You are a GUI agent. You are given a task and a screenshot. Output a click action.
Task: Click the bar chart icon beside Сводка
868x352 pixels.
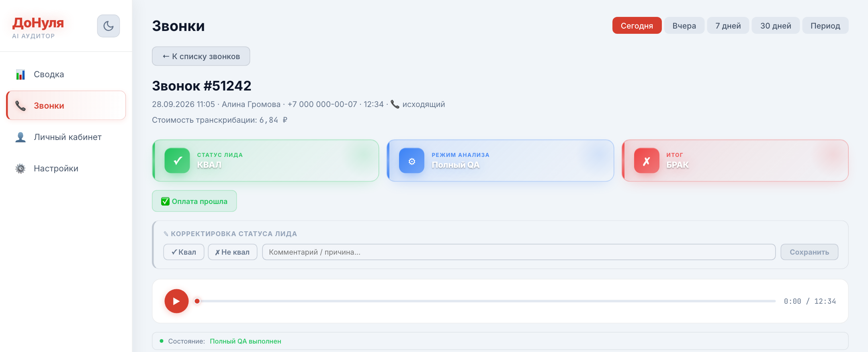point(20,74)
